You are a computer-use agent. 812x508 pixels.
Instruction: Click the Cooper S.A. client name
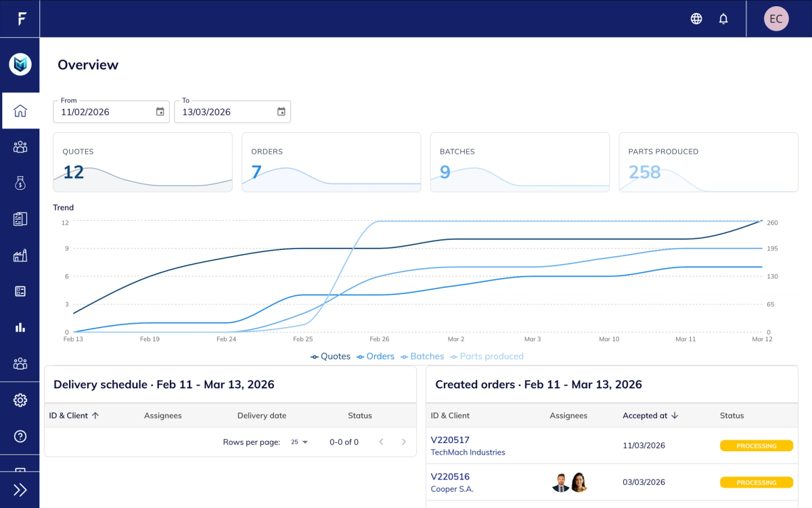pos(452,489)
